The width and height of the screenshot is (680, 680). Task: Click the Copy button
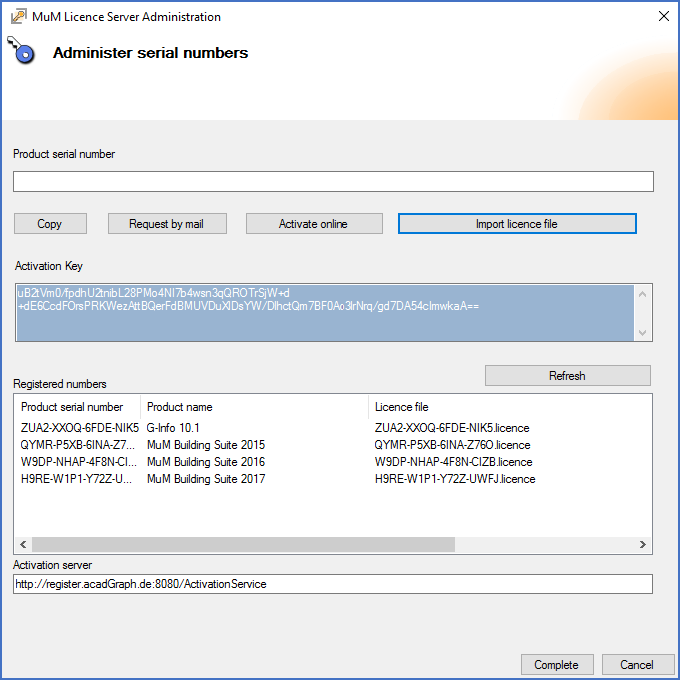[50, 224]
